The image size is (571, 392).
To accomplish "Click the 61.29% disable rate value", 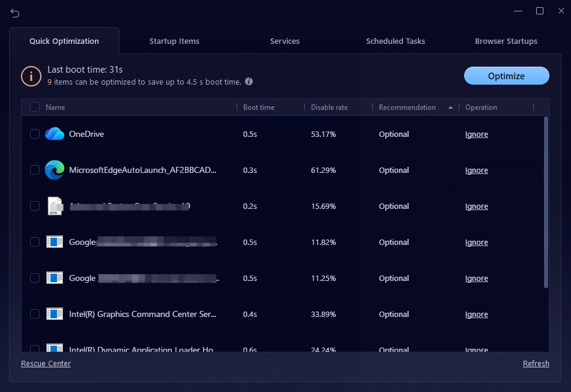I will click(324, 170).
